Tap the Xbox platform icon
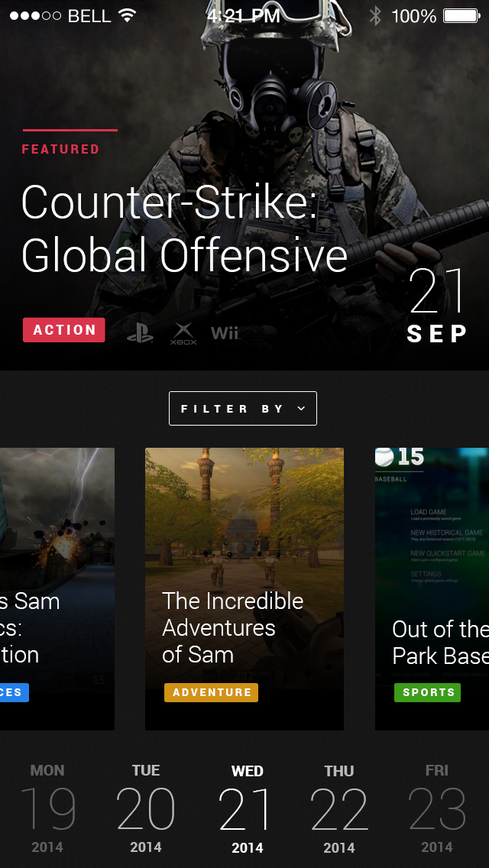The width and height of the screenshot is (489, 868). click(x=183, y=333)
